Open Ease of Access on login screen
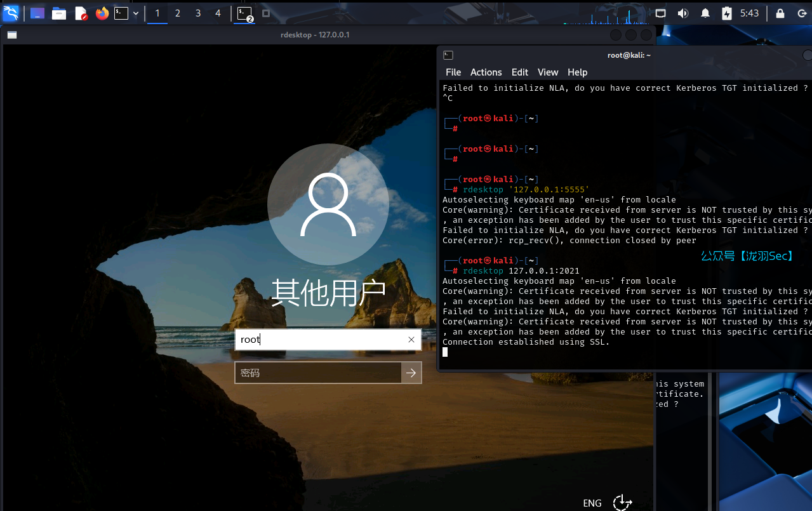 (622, 503)
